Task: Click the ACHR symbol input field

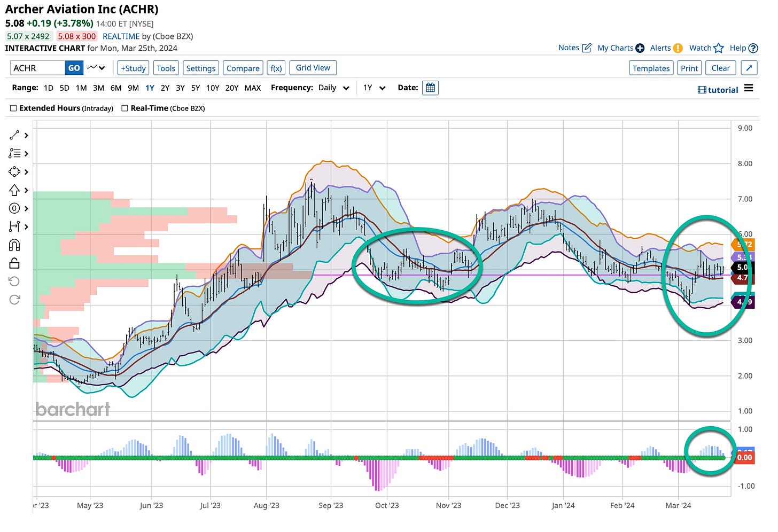Action: coord(38,68)
